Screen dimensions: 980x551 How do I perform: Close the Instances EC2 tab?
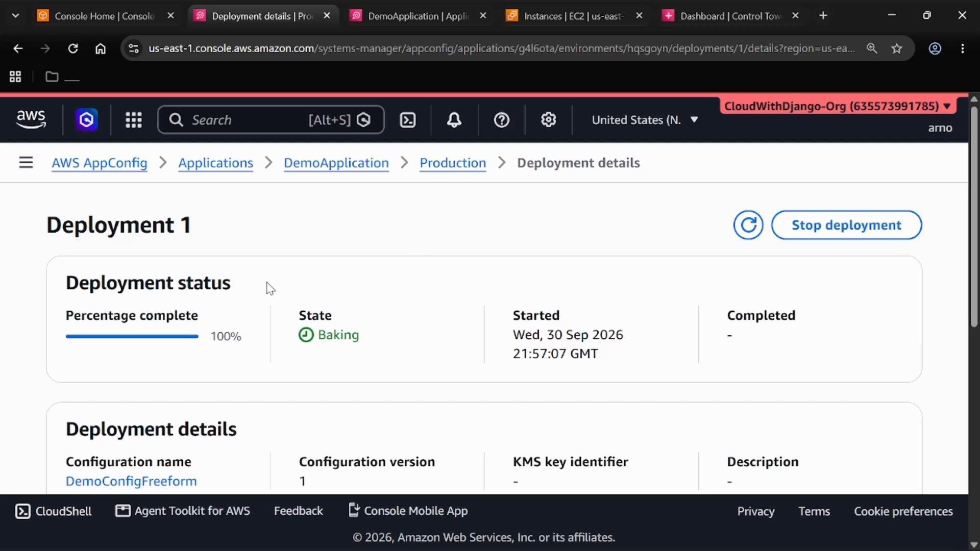(x=639, y=16)
